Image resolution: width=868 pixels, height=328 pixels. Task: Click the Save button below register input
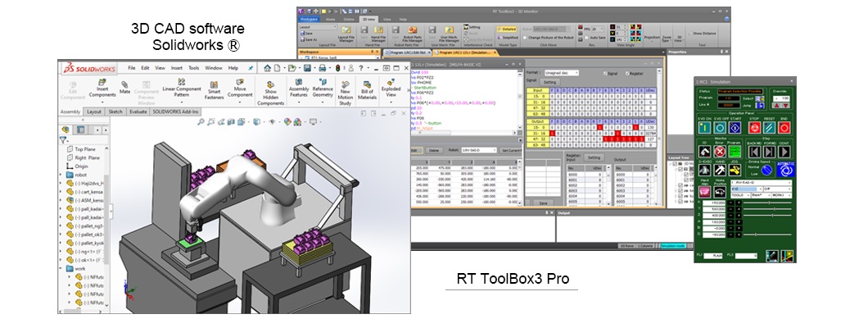point(543,203)
